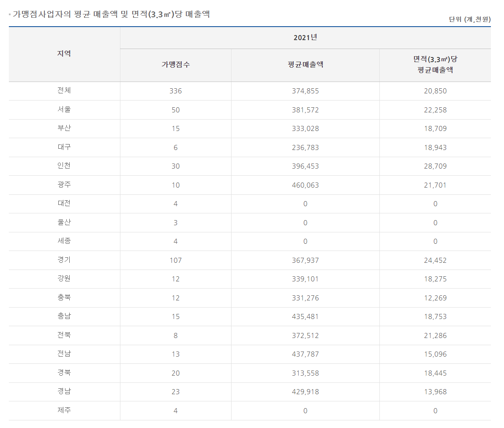Click 전남 average sales 437,787
This screenshot has width=504, height=428.
point(305,354)
